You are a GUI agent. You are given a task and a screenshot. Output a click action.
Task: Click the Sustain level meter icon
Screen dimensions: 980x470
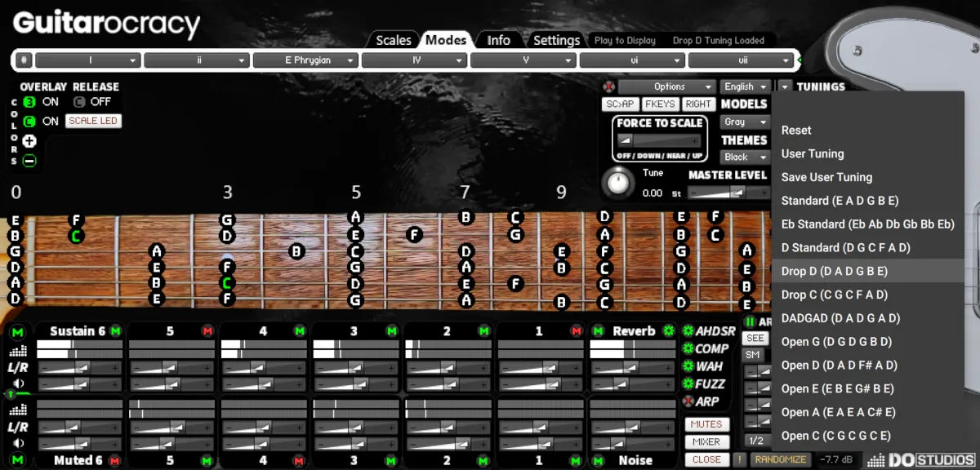[17, 351]
